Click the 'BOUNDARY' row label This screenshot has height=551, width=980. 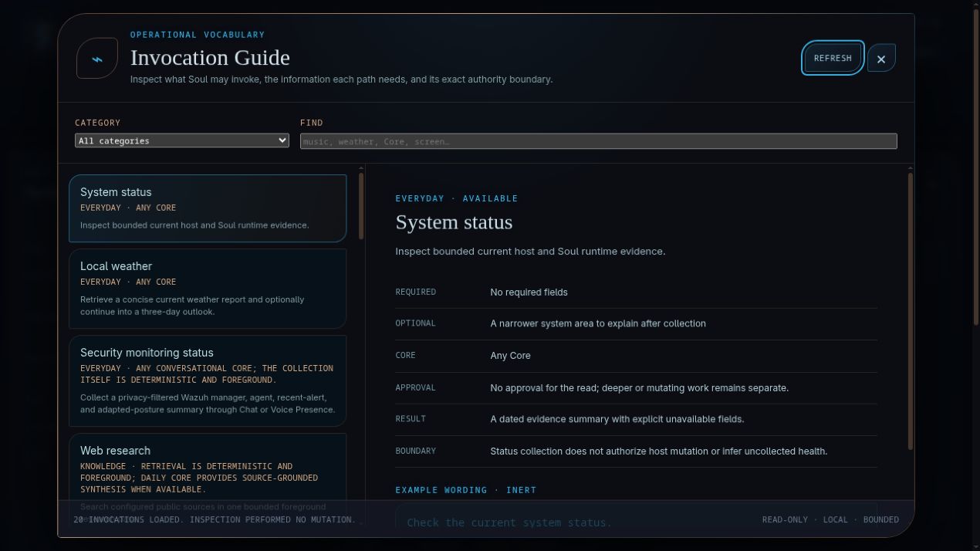416,451
